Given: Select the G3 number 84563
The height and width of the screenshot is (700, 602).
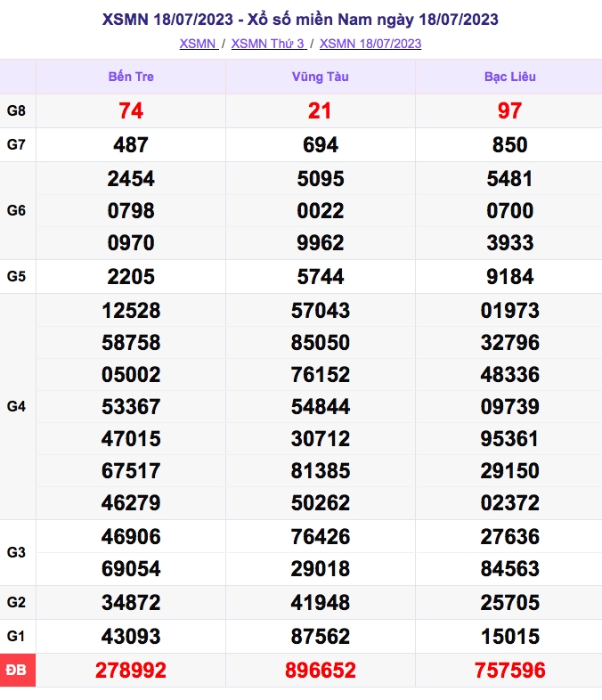Looking at the screenshot, I should point(510,569).
